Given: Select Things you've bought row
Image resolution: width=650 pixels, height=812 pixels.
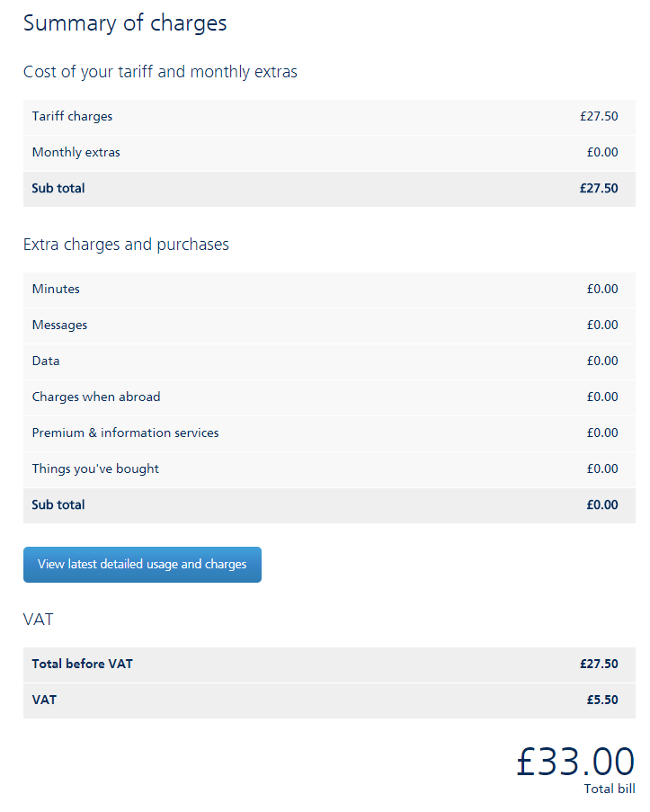Looking at the screenshot, I should tap(329, 469).
